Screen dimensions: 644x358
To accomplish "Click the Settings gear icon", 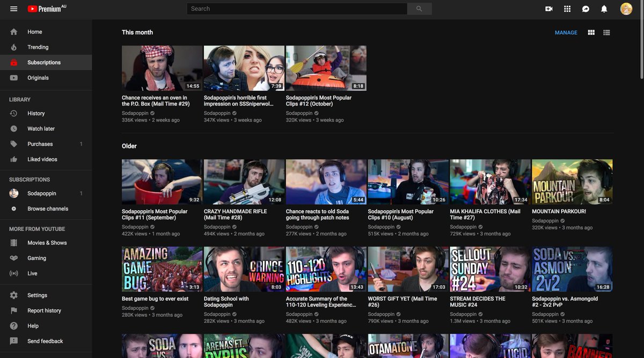I will point(14,295).
